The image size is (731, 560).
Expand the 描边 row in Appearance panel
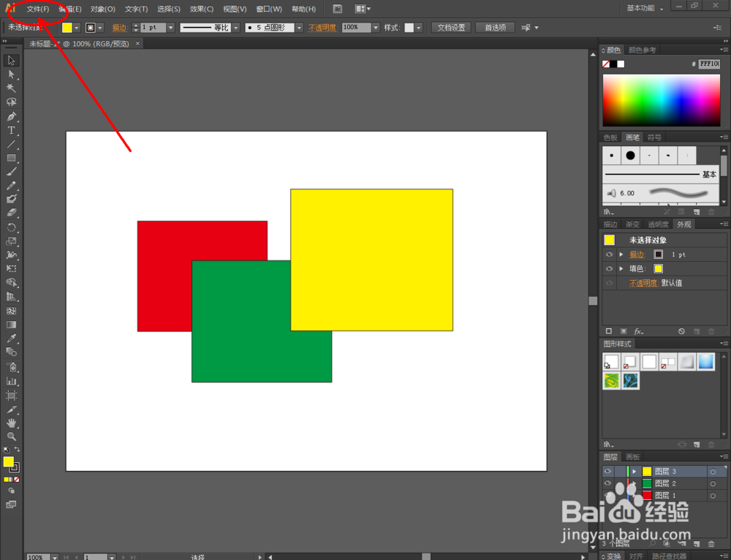click(x=621, y=254)
